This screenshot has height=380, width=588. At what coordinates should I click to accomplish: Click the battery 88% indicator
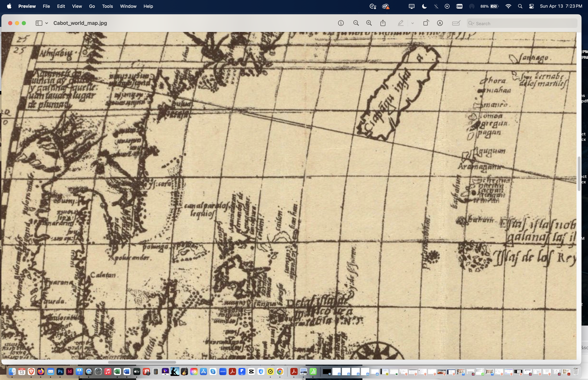tap(489, 6)
